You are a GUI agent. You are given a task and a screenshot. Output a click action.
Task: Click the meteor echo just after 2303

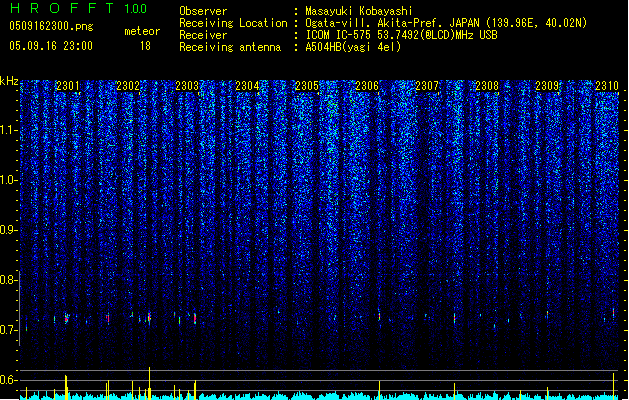point(195,319)
